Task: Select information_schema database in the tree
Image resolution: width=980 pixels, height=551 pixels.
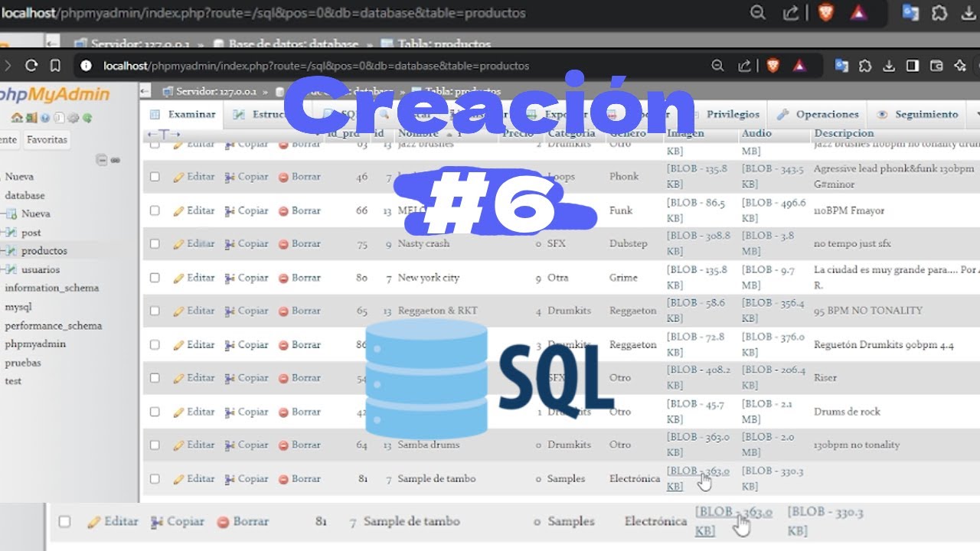Action: [52, 289]
